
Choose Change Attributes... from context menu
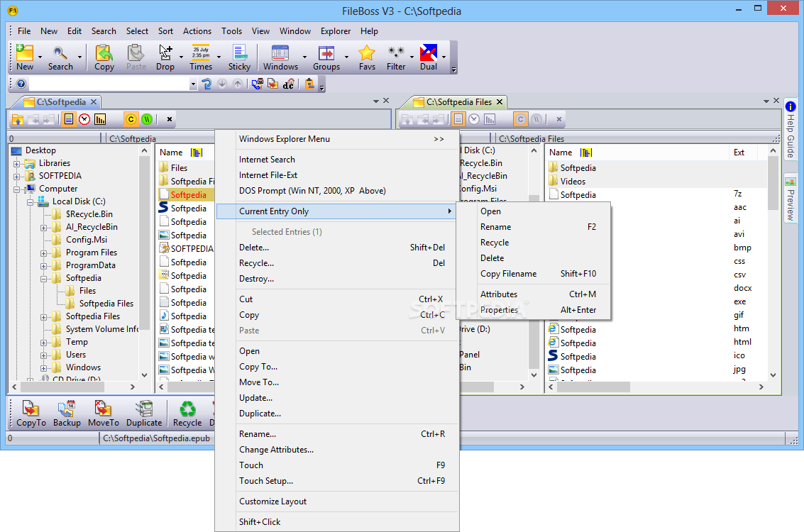point(337,450)
